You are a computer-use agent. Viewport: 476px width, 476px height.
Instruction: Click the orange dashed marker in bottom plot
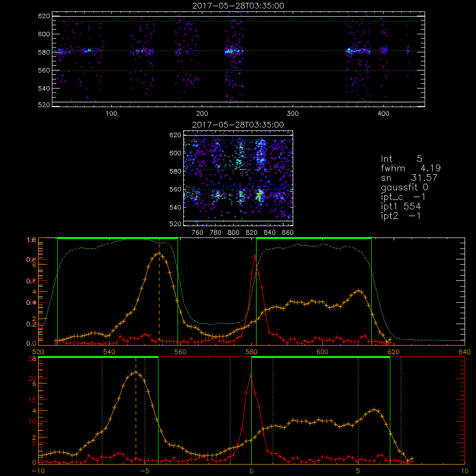click(x=136, y=410)
